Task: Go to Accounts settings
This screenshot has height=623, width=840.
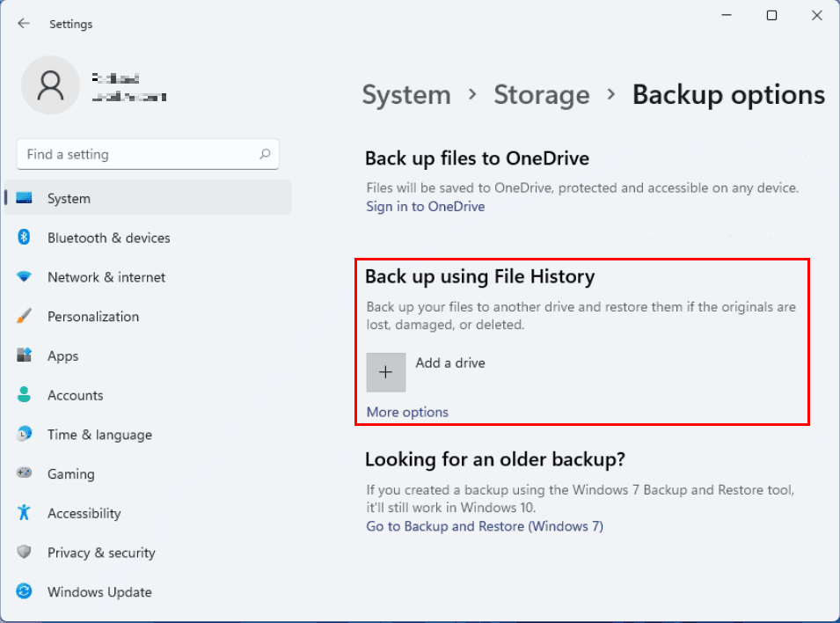Action: [75, 395]
